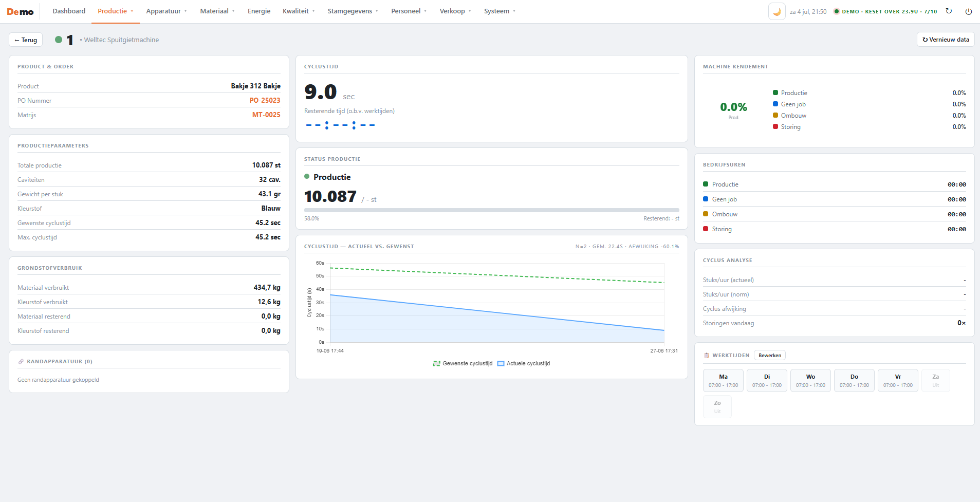Viewport: 980px width, 502px height.
Task: Expand the Productie dropdown menu
Action: 116,11
